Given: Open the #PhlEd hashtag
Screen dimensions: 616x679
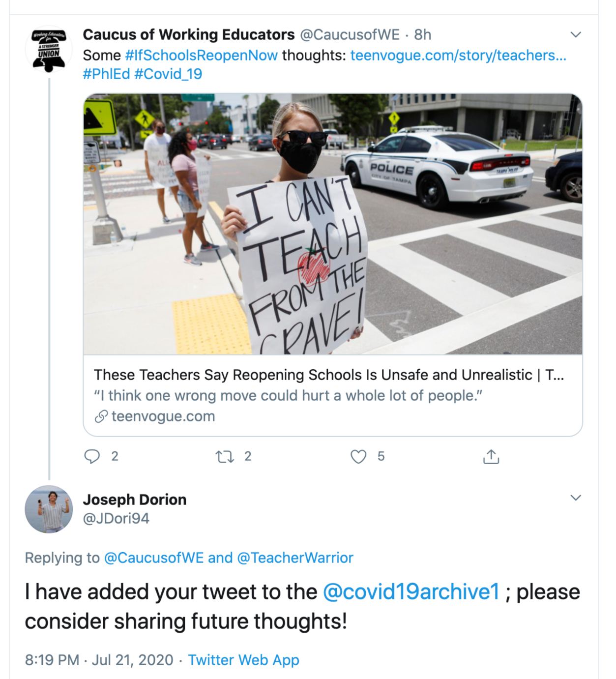Looking at the screenshot, I should tap(106, 74).
